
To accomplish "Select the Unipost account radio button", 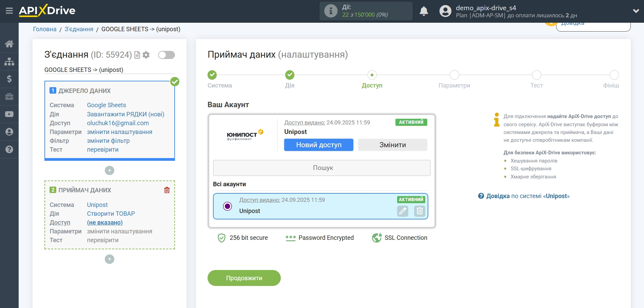I will 228,206.
